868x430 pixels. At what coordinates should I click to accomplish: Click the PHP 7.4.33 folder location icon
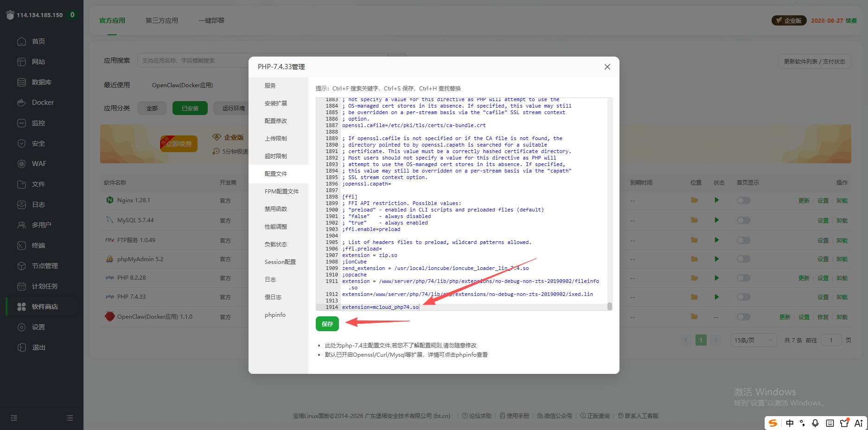click(694, 297)
